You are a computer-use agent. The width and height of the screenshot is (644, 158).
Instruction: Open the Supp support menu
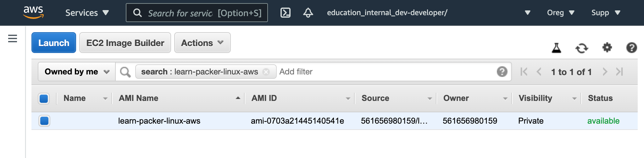pos(606,13)
